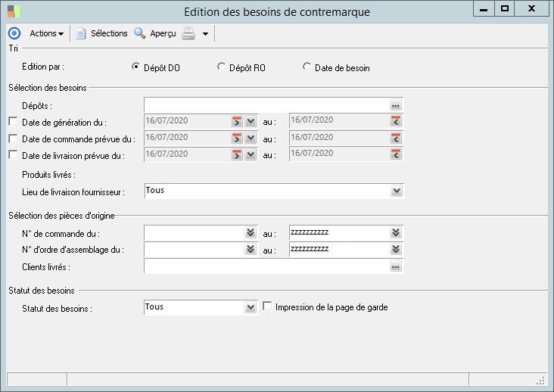Click the blue circular icon in toolbar
Image resolution: width=554 pixels, height=392 pixels.
[14, 33]
